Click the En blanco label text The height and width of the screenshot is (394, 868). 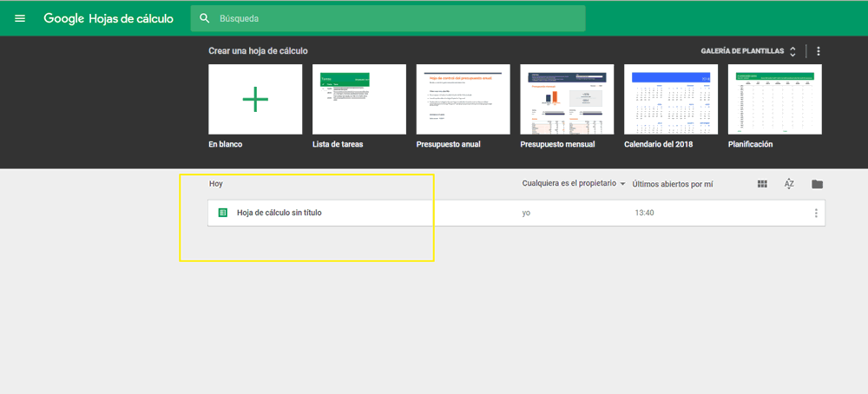(x=226, y=144)
